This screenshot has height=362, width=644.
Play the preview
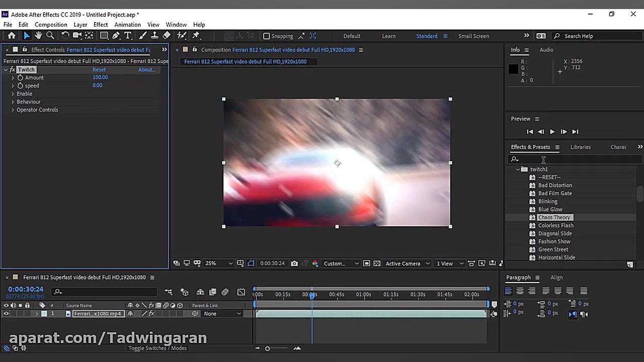[x=552, y=132]
